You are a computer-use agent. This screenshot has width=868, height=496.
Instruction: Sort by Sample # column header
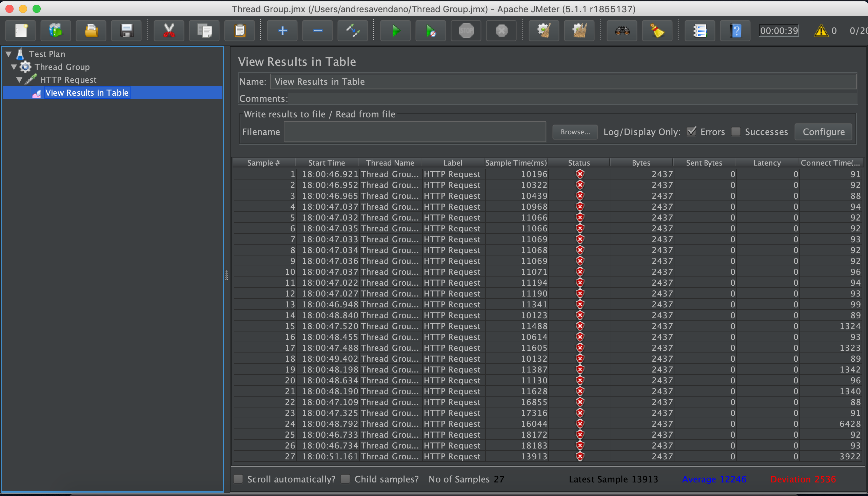tap(264, 163)
